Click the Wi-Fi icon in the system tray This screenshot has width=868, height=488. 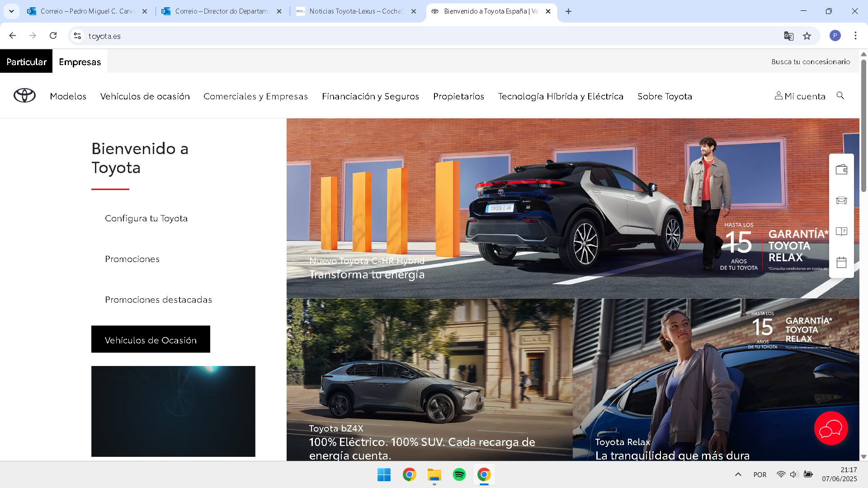point(781,474)
